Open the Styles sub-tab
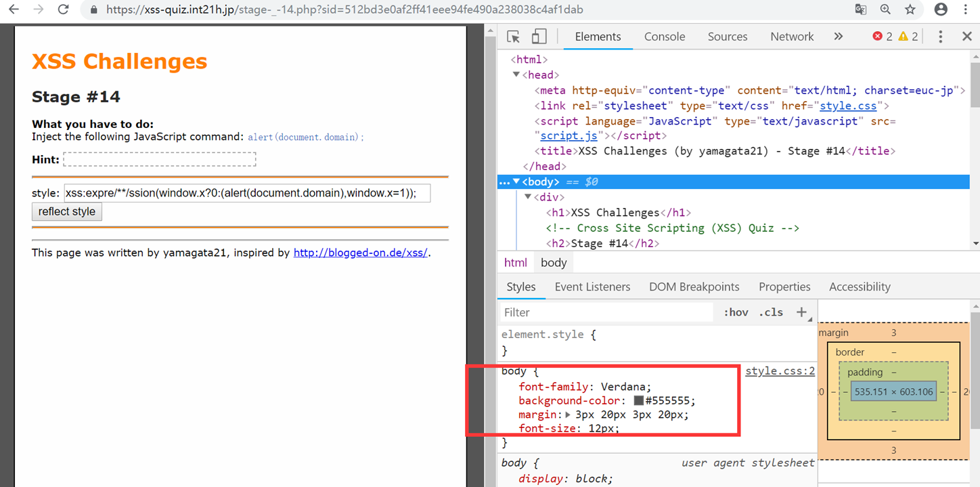 [x=521, y=287]
